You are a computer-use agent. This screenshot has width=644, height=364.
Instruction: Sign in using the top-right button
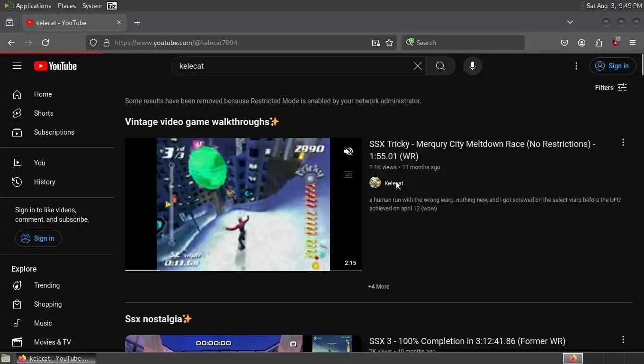[x=612, y=66]
